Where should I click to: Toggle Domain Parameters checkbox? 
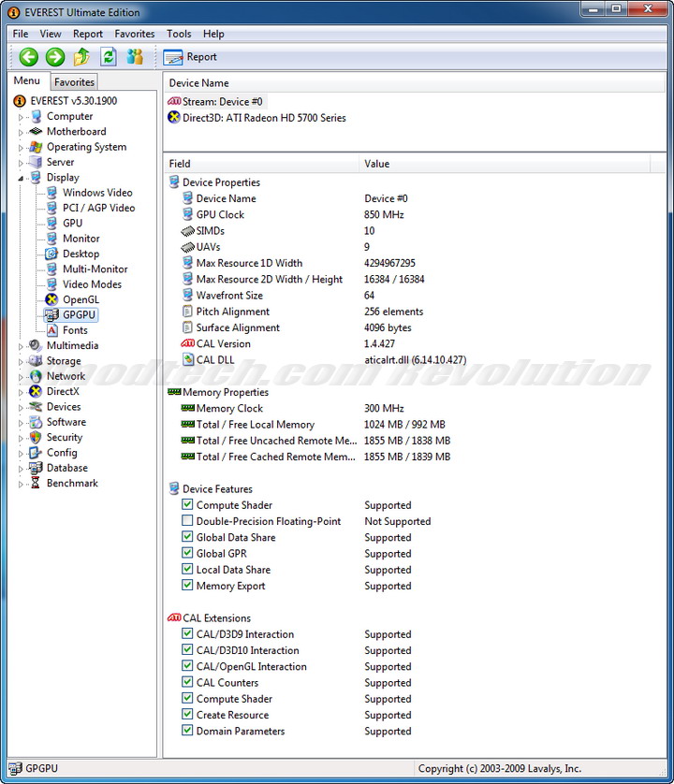click(187, 730)
